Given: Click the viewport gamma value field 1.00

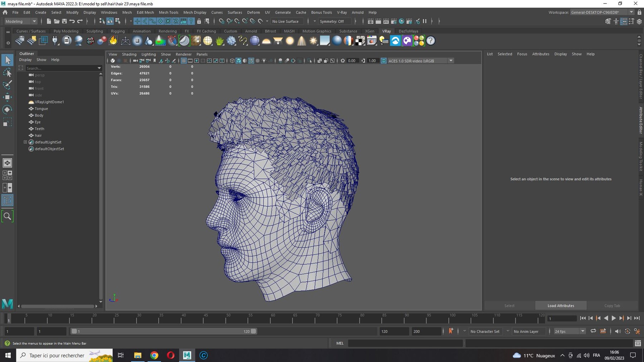Looking at the screenshot, I should coord(372,61).
